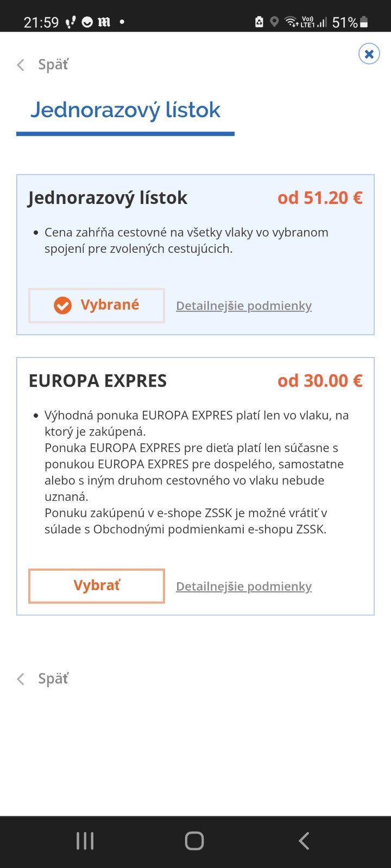Tap the Jednorazový lístok card title
This screenshot has height=868, width=391.
tap(108, 198)
